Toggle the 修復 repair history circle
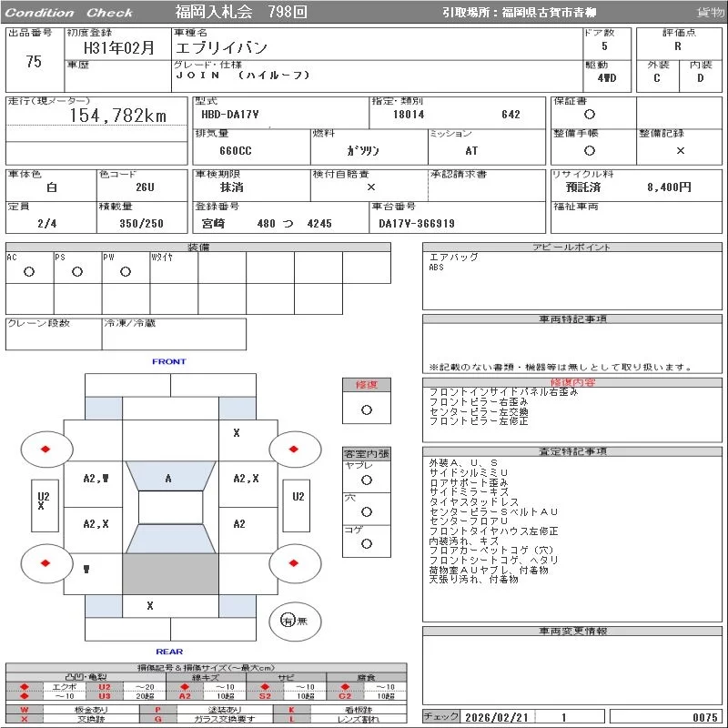 coord(367,409)
